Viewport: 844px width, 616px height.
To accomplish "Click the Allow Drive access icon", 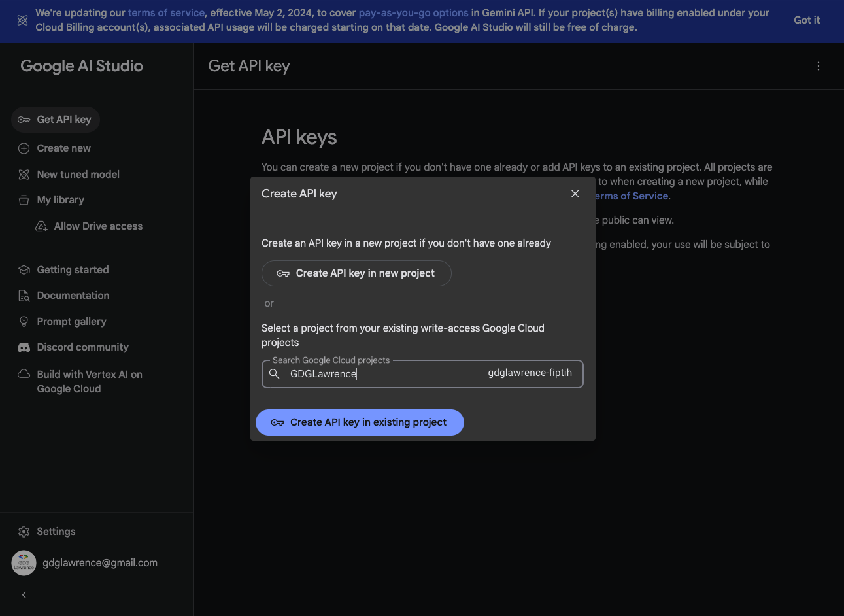I will 41,226.
